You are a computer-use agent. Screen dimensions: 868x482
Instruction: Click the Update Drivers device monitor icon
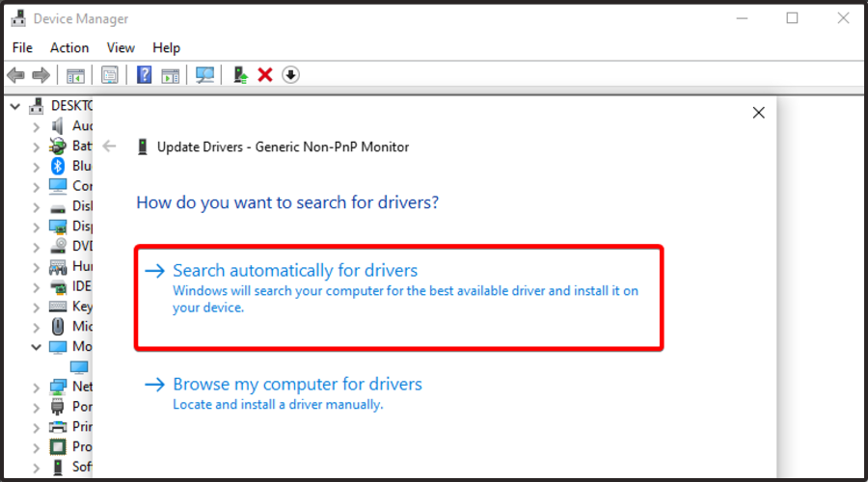pos(143,147)
